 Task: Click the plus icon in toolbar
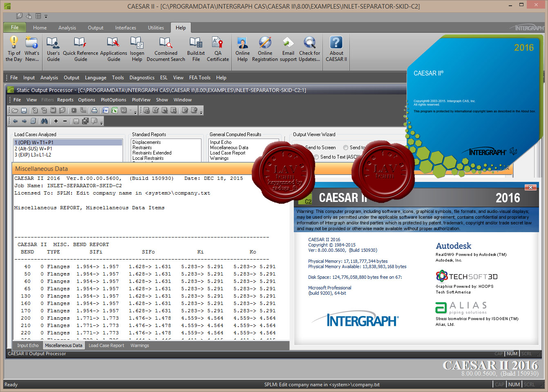(56, 121)
